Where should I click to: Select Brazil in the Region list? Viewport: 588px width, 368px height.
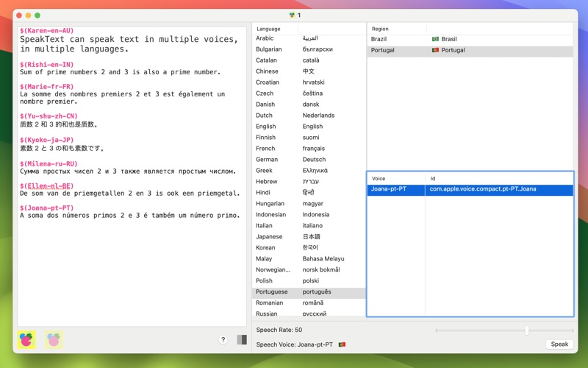pos(470,39)
